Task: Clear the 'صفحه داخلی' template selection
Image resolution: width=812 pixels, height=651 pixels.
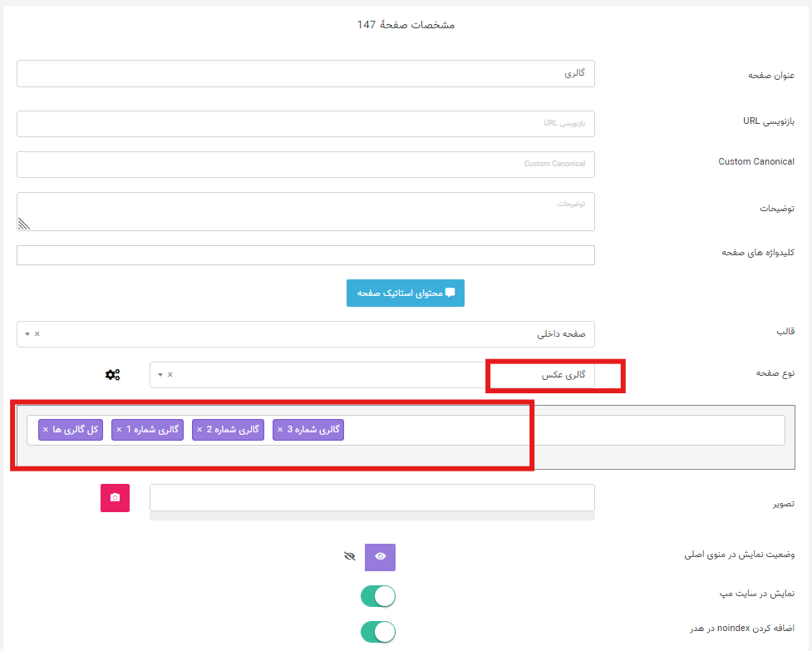Action: (x=37, y=334)
